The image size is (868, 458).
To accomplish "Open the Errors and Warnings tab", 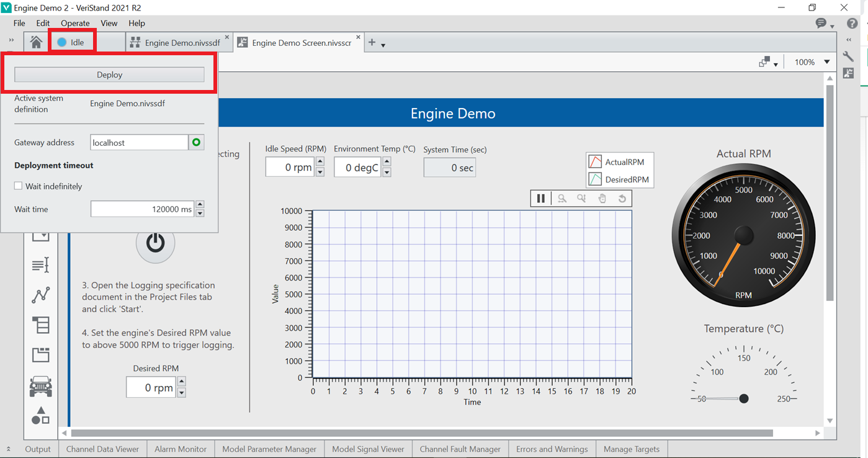I will click(x=552, y=449).
